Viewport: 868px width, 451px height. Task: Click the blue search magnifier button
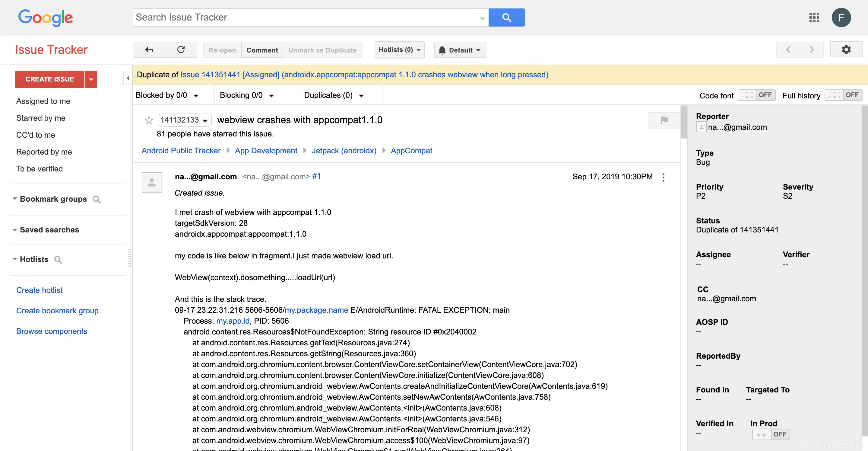point(506,18)
